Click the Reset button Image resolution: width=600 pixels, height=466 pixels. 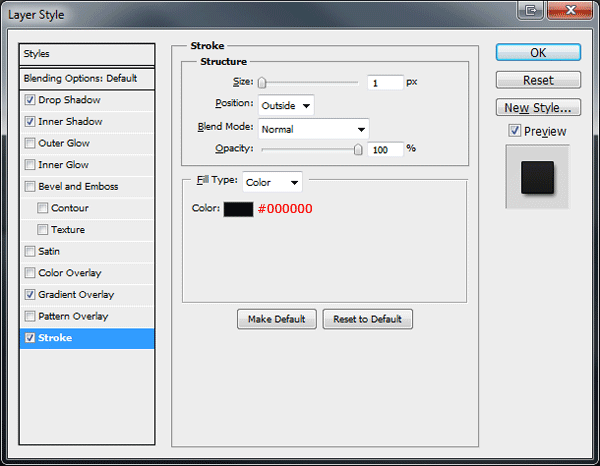click(538, 80)
